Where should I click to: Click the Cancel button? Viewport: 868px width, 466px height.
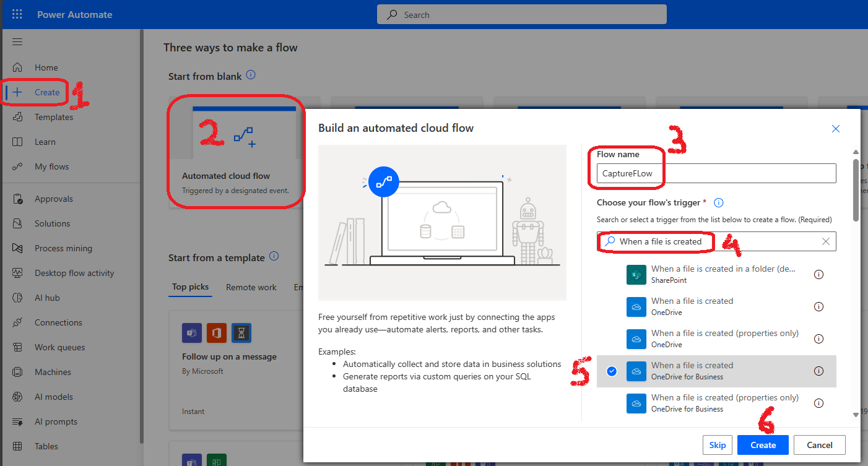[820, 445]
